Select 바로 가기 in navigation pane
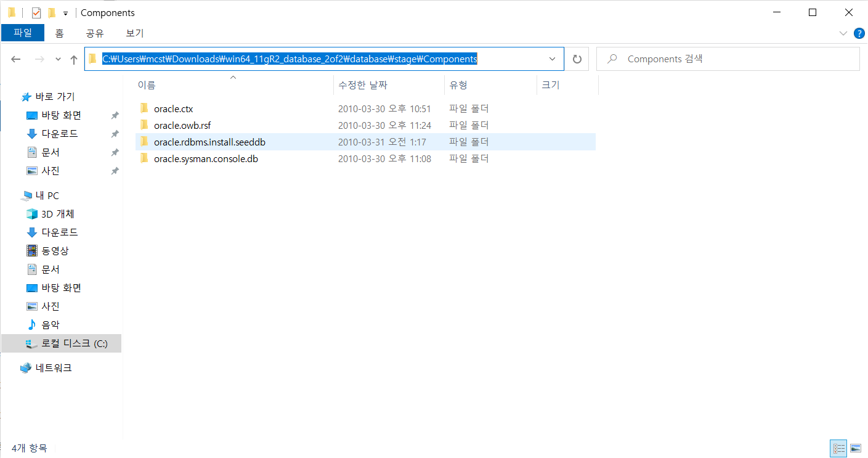The image size is (868, 458). click(55, 97)
